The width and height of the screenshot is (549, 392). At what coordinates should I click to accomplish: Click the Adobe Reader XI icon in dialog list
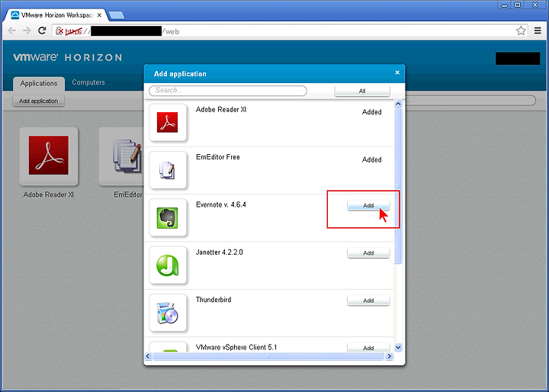click(x=168, y=122)
